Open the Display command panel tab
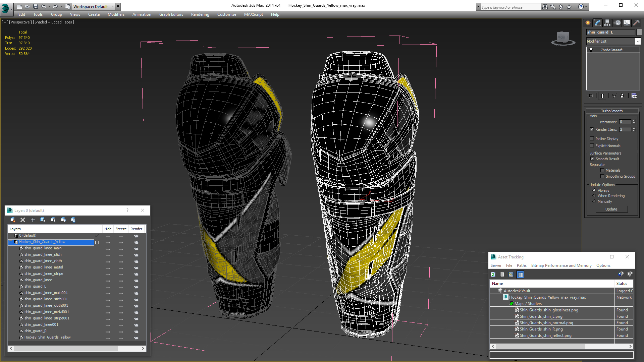Image resolution: width=644 pixels, height=362 pixels. (x=627, y=23)
